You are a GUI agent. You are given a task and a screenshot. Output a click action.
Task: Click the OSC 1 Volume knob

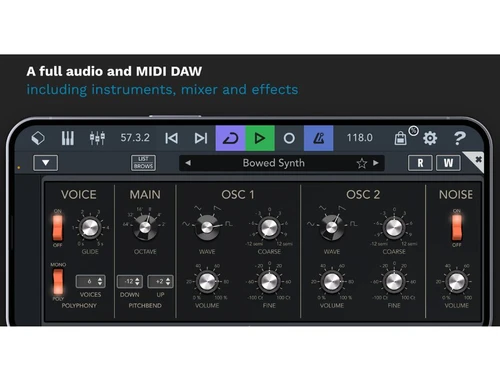207,282
